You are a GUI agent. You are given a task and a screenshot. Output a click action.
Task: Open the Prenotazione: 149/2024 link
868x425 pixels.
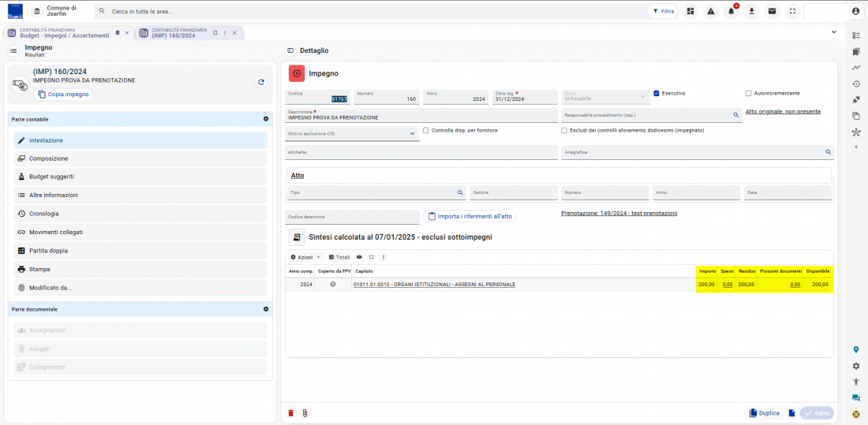[x=619, y=213]
